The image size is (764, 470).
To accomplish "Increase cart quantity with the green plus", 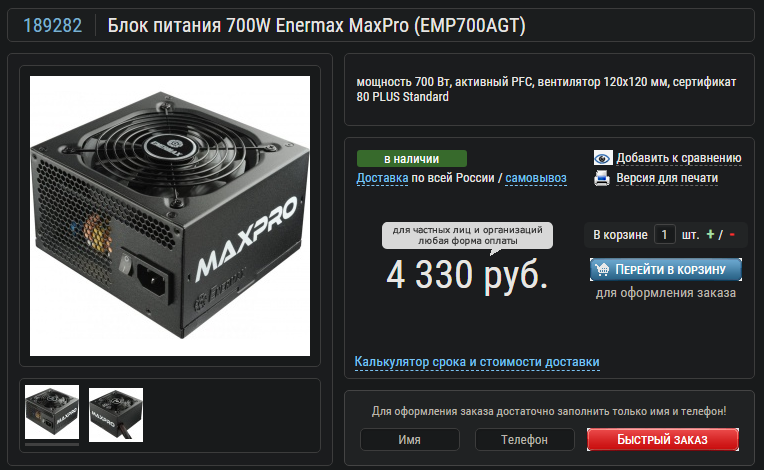I will pos(710,234).
